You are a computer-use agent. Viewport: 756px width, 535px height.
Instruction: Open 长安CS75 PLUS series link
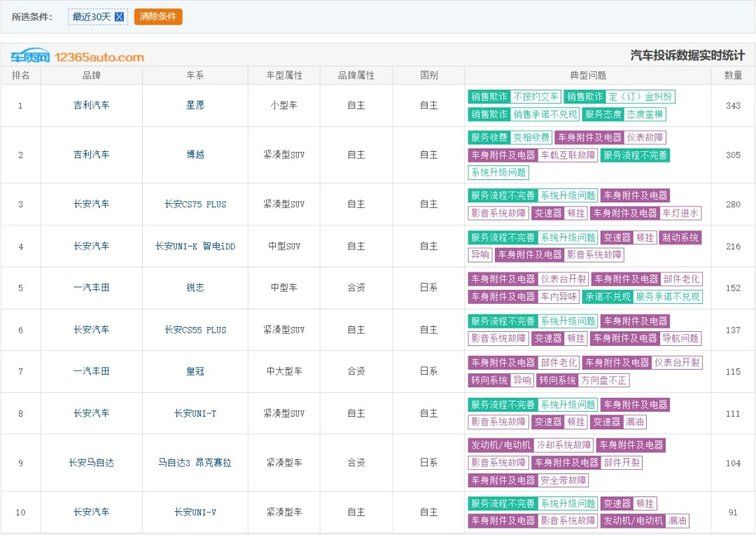(195, 204)
